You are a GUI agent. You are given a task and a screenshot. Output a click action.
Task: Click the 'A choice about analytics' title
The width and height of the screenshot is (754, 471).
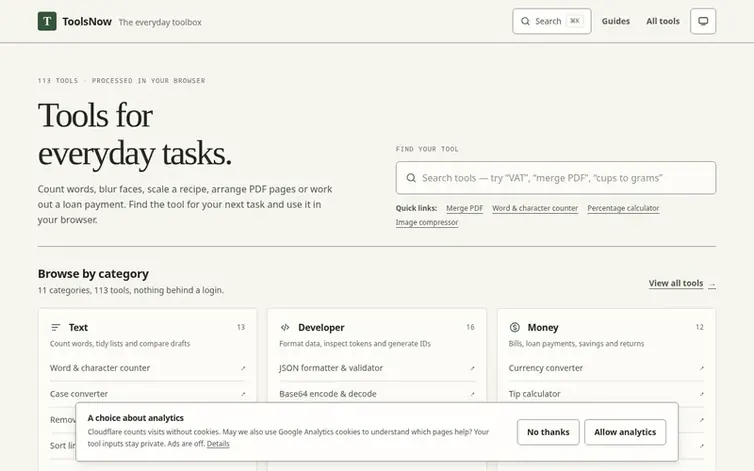(x=136, y=418)
